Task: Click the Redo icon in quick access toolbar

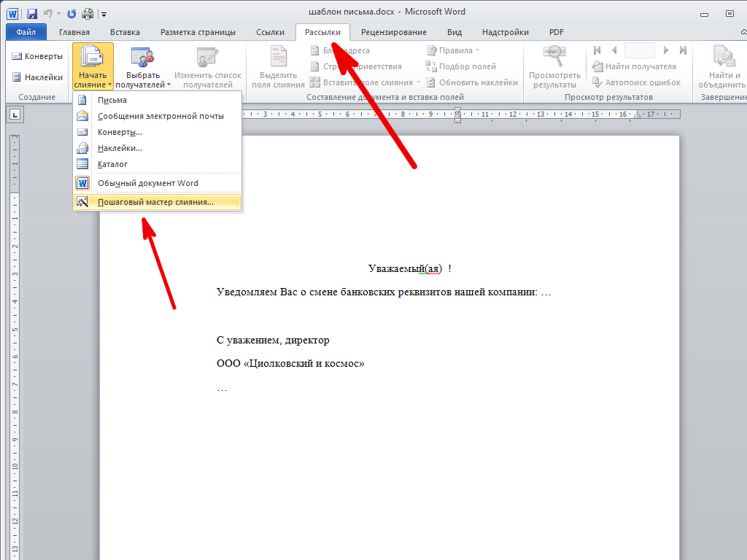Action: (x=71, y=14)
